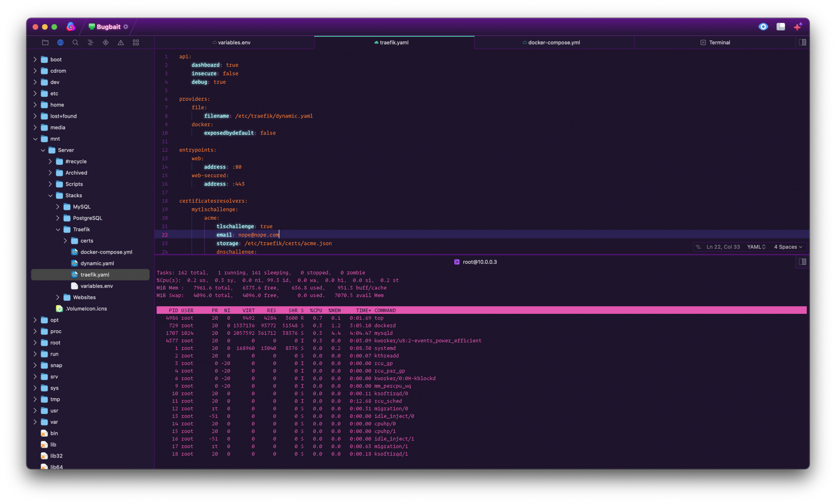Viewport: 836px width, 504px height.
Task: Open the sparkle assistant icon
Action: tap(798, 27)
